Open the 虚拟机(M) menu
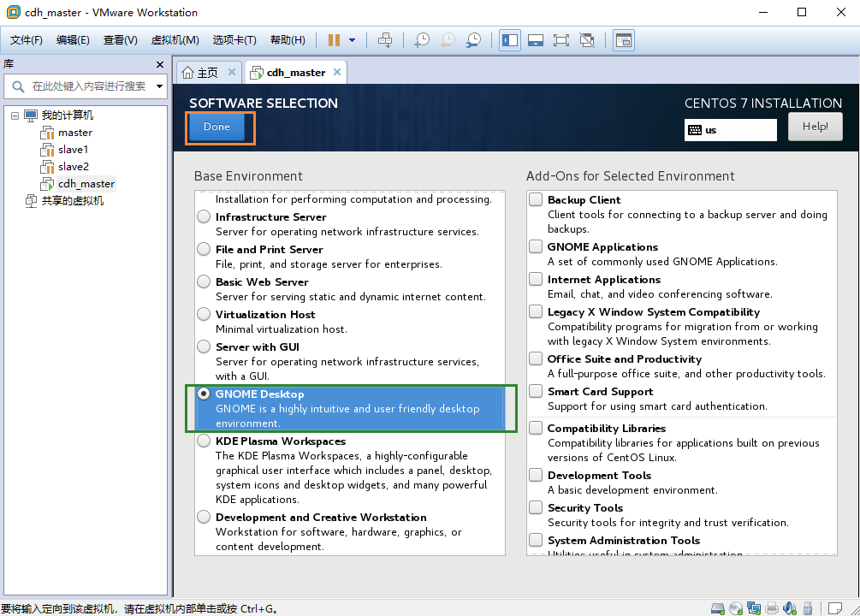 pos(175,40)
